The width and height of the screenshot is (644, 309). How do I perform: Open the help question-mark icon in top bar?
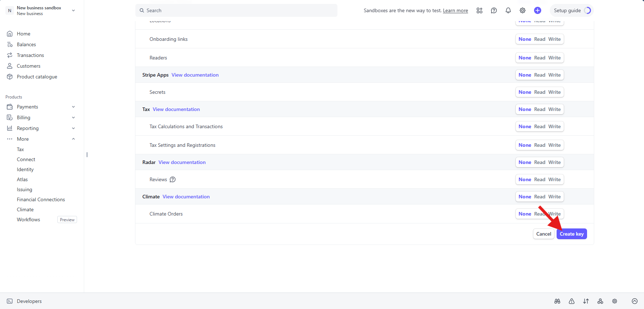point(494,10)
